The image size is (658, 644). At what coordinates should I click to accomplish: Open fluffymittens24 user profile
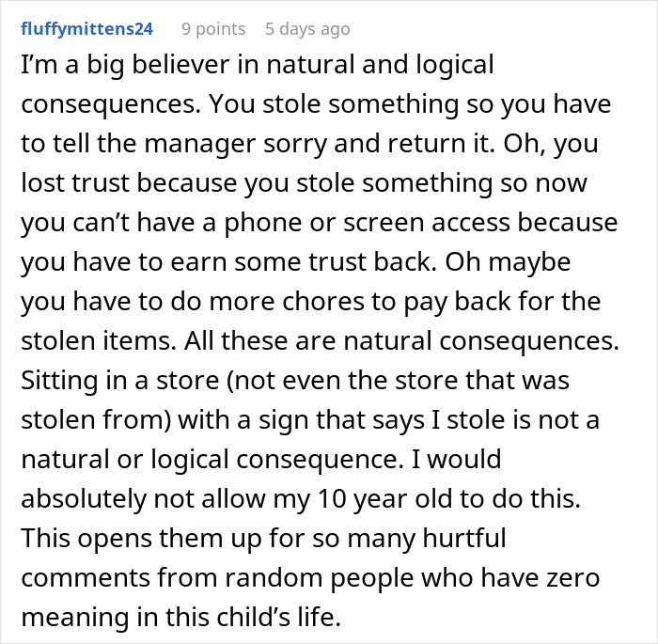pyautogui.click(x=86, y=29)
